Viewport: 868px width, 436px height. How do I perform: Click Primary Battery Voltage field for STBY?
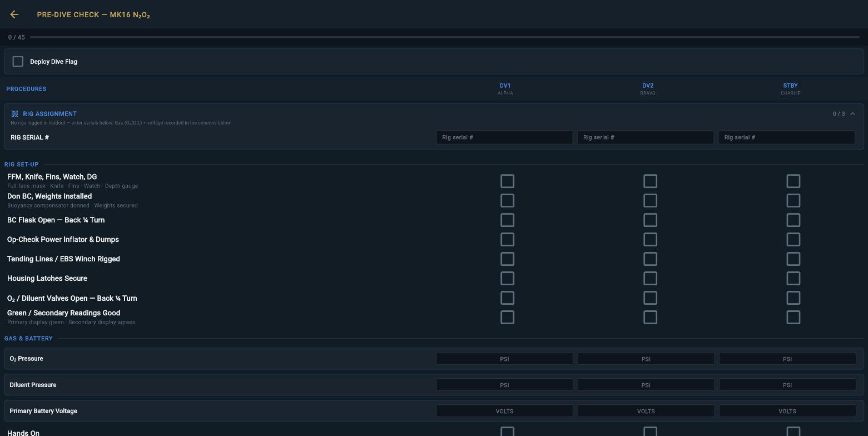pos(787,411)
